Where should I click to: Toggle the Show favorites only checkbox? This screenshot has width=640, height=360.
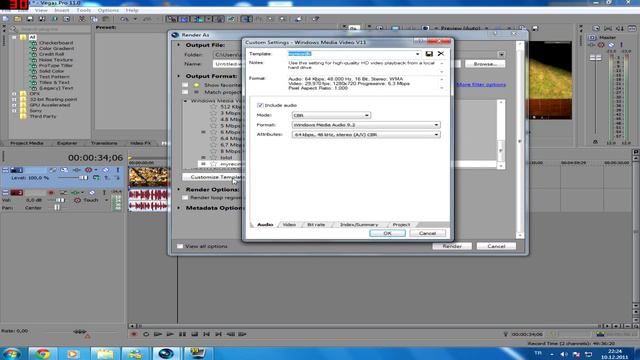185,85
